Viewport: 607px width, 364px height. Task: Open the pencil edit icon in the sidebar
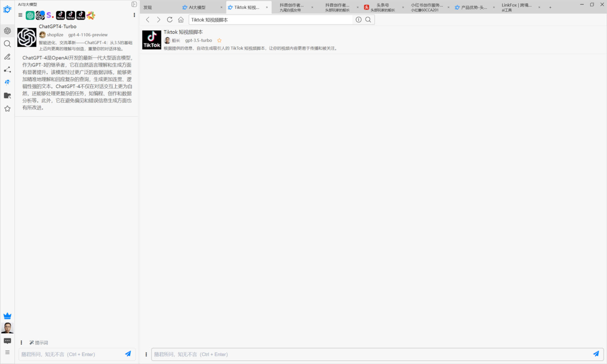7,57
